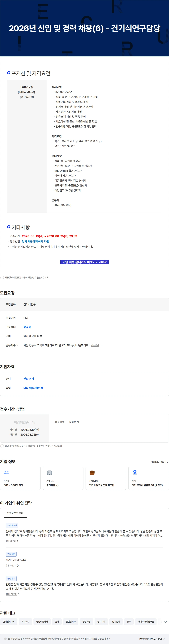Click the 기타 비알코올 음료 제조업 text

coord(102,485)
